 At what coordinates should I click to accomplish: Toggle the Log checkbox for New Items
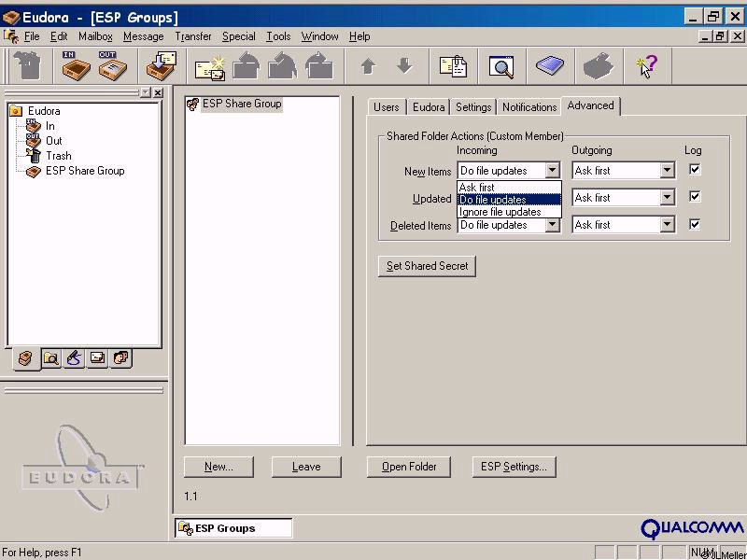pos(695,170)
